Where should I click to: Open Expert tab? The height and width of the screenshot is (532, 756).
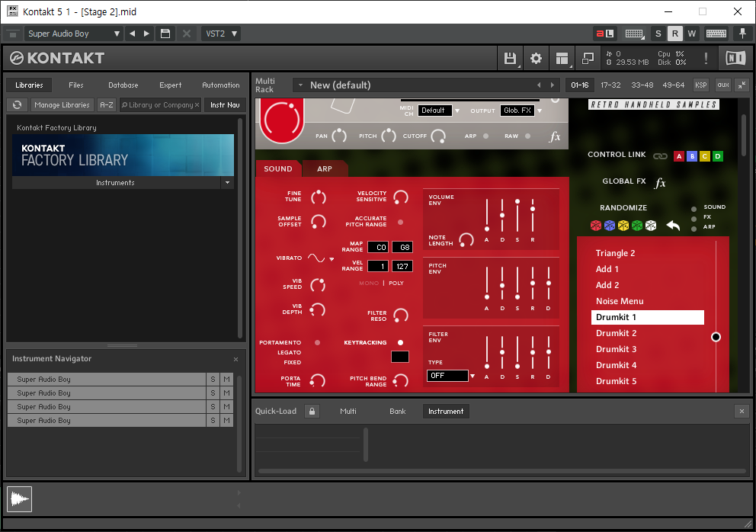click(170, 85)
